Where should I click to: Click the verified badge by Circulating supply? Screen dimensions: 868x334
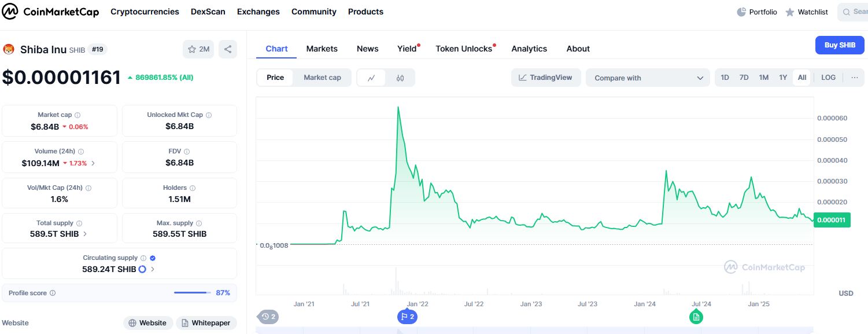(153, 258)
